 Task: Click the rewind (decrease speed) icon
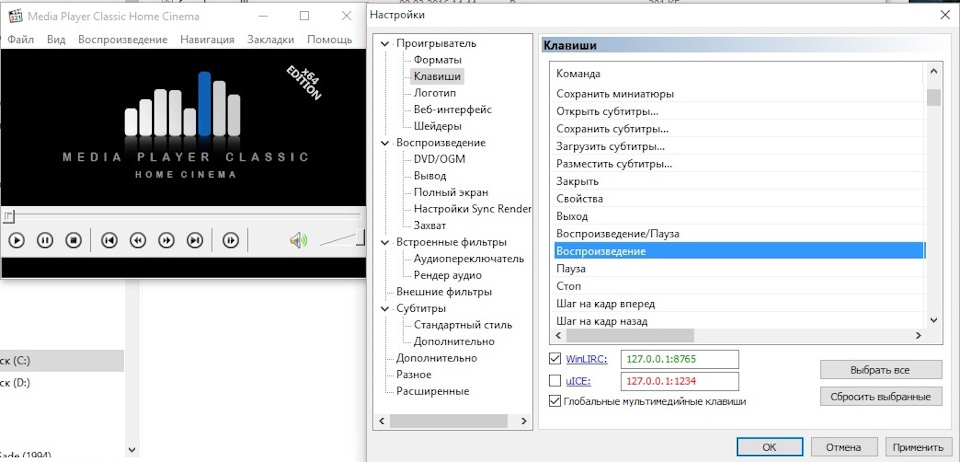[x=138, y=240]
